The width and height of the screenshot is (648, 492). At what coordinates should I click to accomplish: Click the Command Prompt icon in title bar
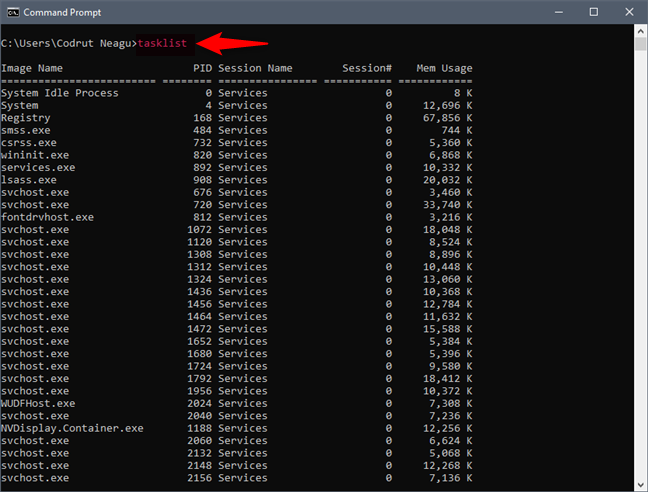(x=13, y=11)
